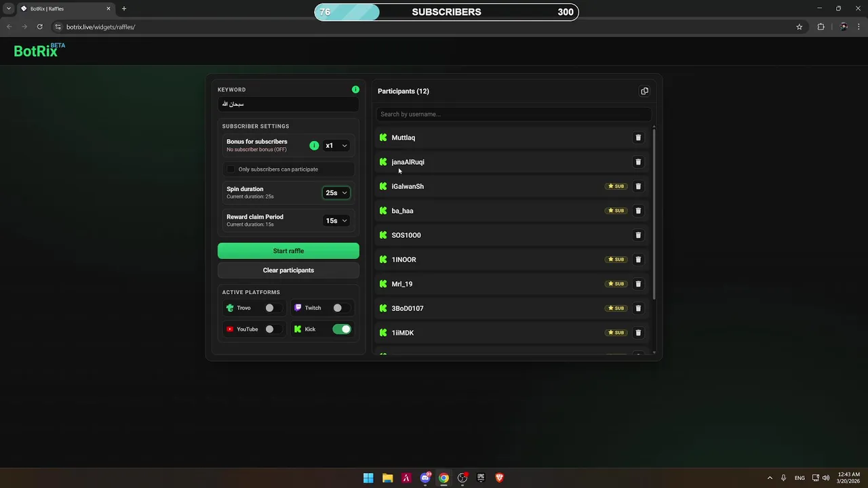Click Start raffle button
This screenshot has width=868, height=488.
point(288,251)
